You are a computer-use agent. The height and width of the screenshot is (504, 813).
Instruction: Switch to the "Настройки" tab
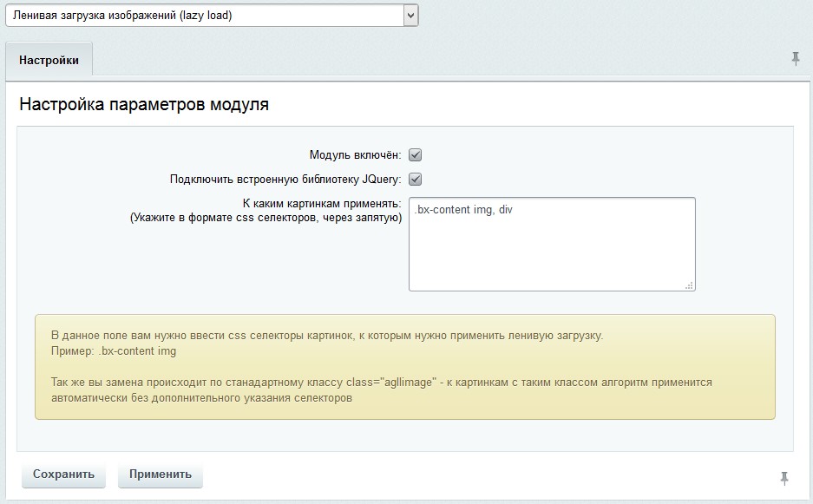tap(49, 61)
